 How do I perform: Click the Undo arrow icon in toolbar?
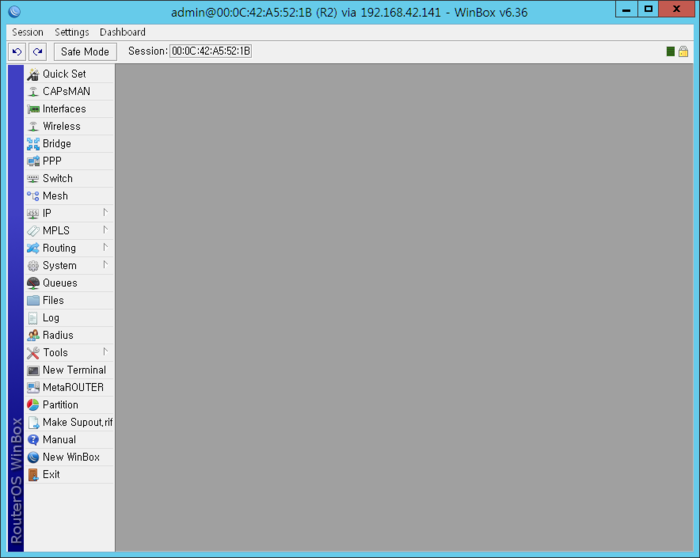pos(17,51)
